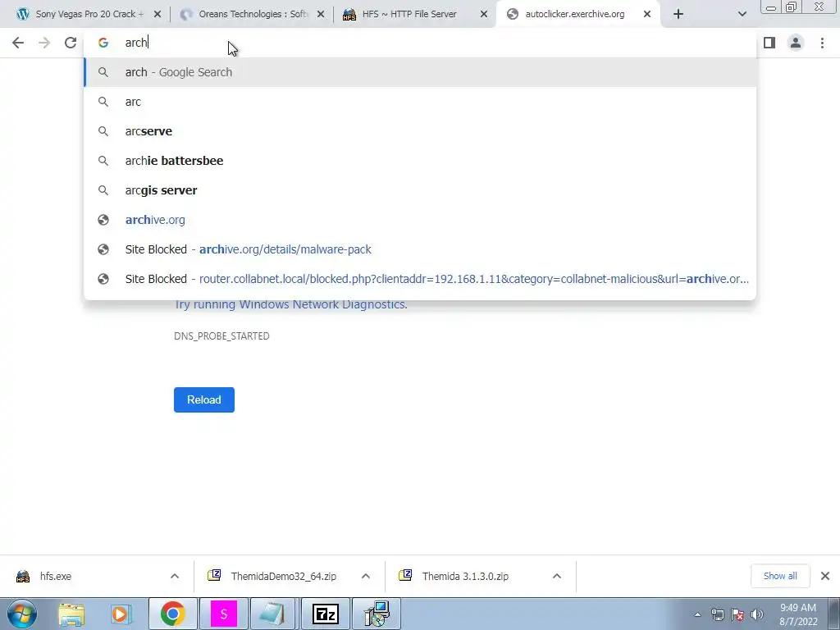Reload the page with toolbar refresh icon

coord(71,43)
